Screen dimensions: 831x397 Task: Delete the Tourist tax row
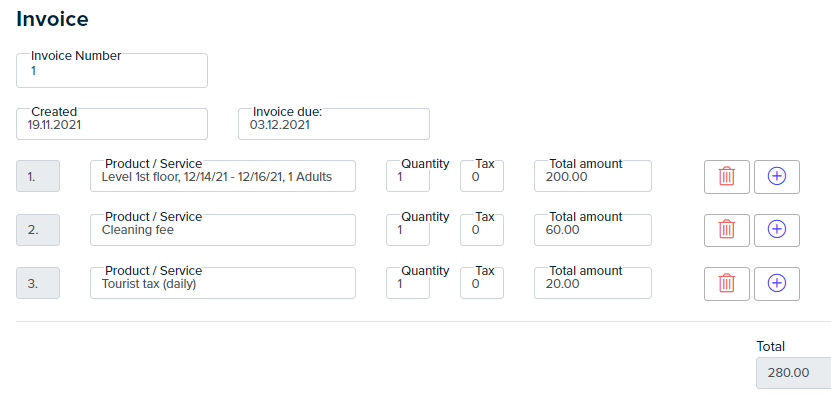pyautogui.click(x=727, y=284)
